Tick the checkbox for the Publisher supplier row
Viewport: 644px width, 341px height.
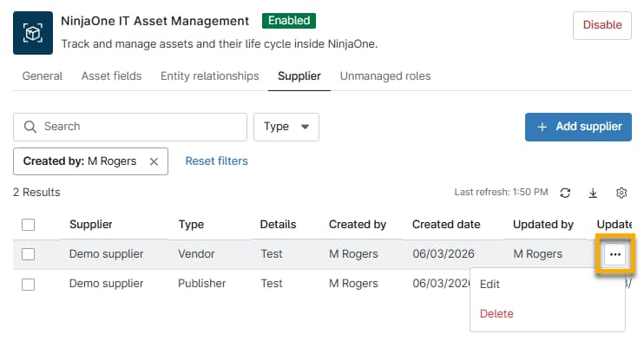tap(29, 284)
